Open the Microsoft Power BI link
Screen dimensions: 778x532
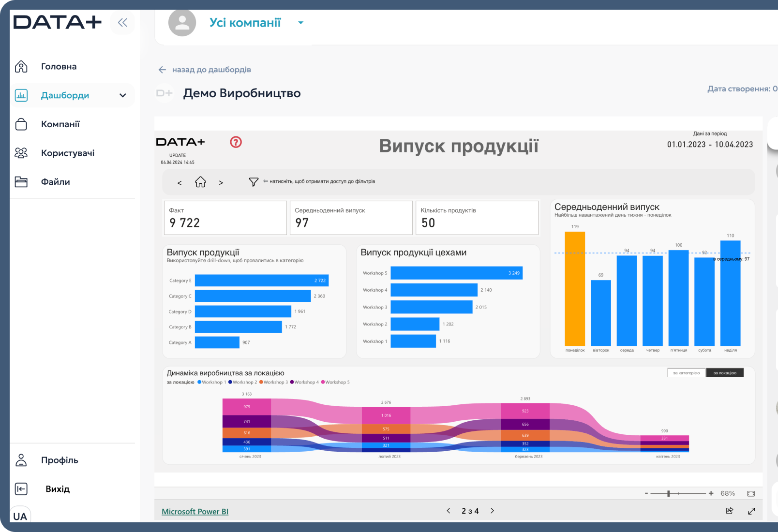click(195, 512)
